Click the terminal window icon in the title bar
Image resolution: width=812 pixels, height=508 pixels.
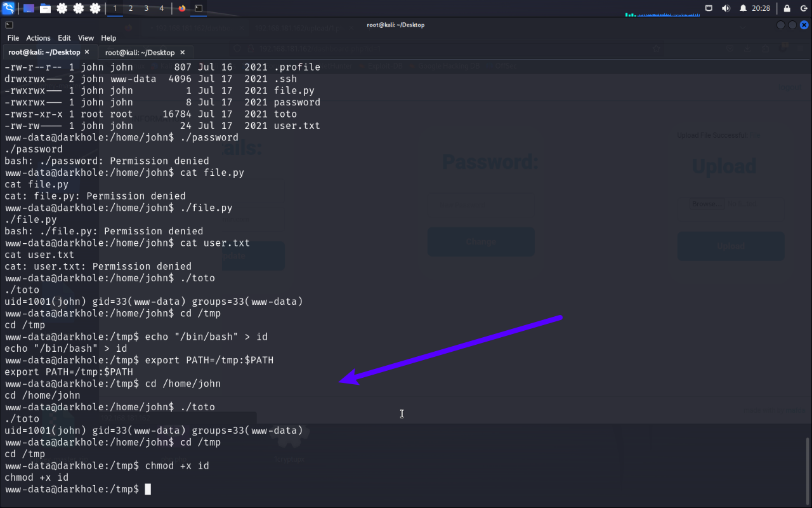[x=9, y=25]
